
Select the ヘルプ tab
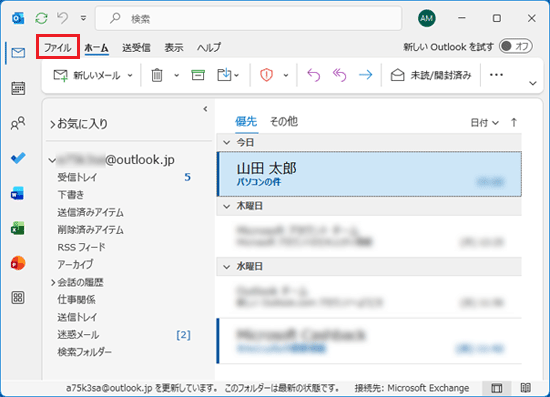pos(209,47)
